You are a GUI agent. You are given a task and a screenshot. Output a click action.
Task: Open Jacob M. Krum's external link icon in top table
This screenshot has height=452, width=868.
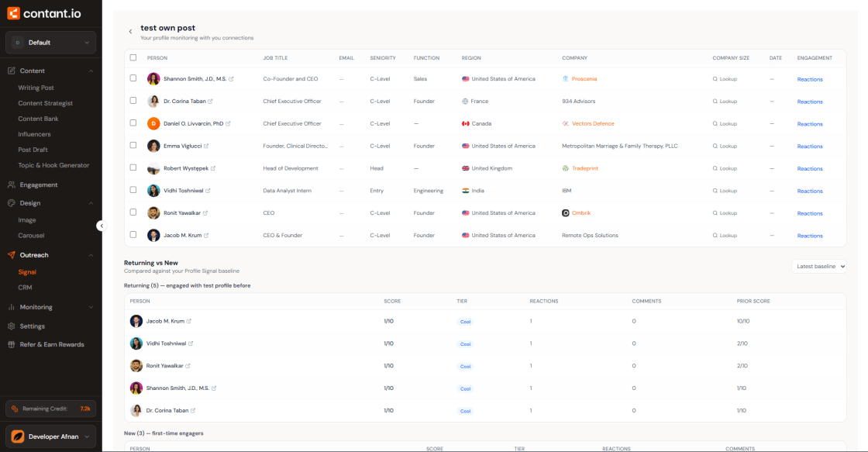206,236
